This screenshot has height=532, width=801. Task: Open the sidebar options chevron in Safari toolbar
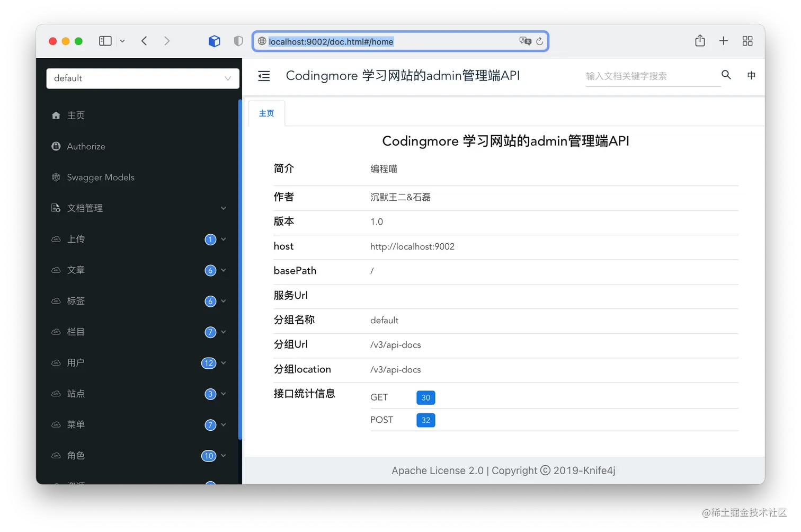point(122,41)
